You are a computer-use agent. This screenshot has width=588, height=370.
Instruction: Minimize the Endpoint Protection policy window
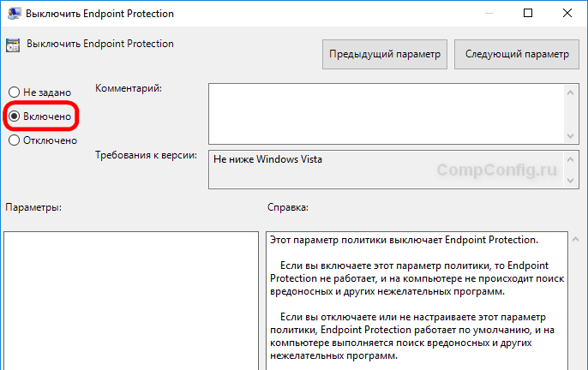click(486, 14)
